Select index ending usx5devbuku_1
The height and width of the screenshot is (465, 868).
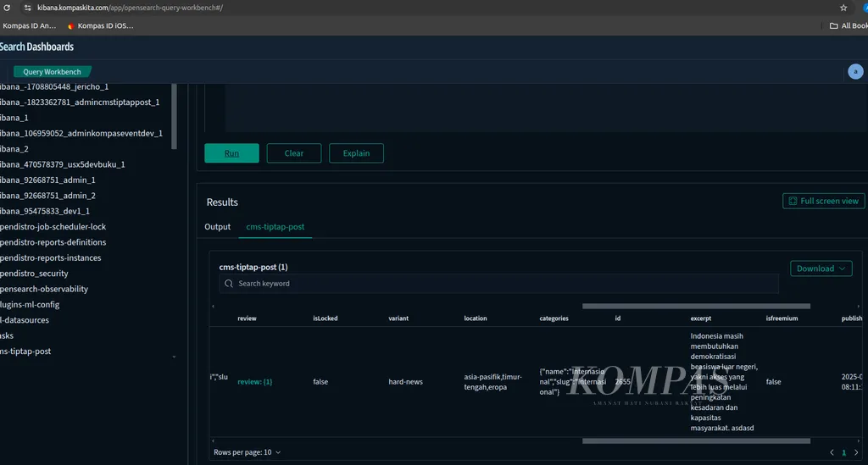(63, 164)
